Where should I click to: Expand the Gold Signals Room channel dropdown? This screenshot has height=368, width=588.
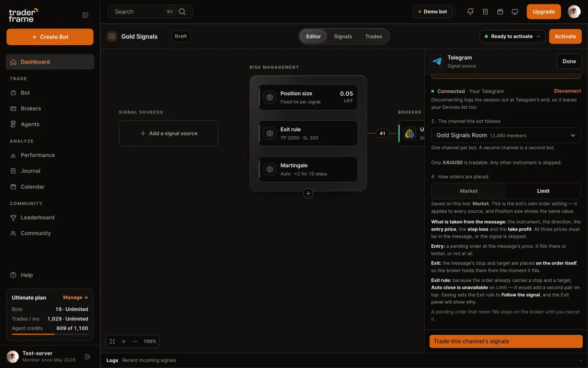click(x=506, y=136)
